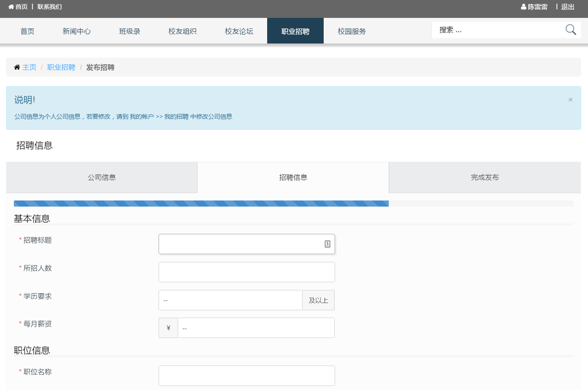Go to 首页 in the main navigation bar

(x=27, y=31)
